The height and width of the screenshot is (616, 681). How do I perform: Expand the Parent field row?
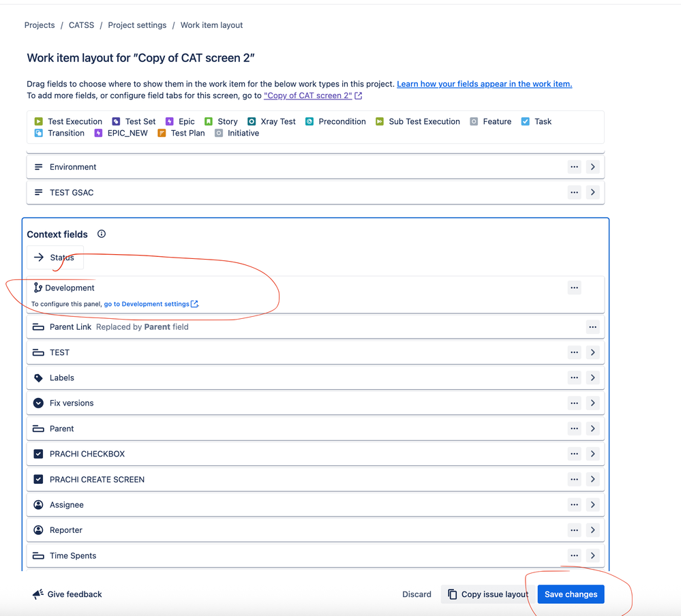592,429
